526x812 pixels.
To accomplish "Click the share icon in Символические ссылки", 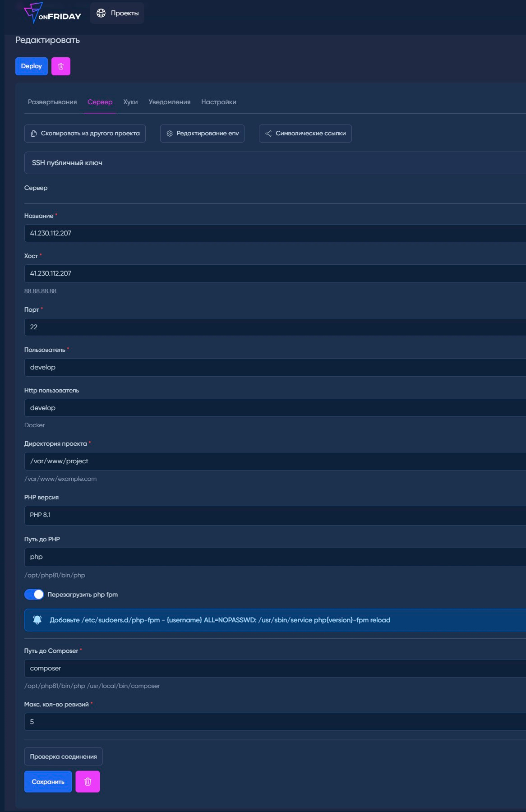I will (x=268, y=134).
